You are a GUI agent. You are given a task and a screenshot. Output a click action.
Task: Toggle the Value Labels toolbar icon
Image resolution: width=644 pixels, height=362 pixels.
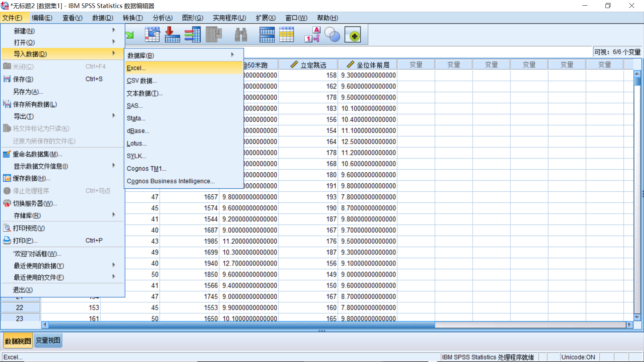313,35
